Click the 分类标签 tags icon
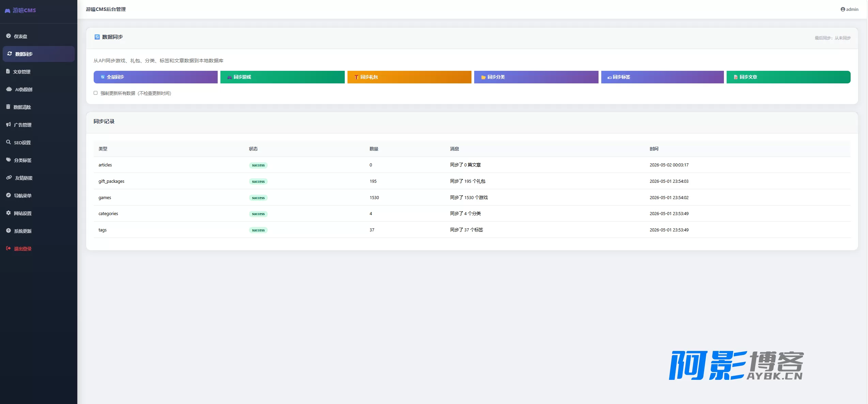Image resolution: width=868 pixels, height=404 pixels. [9, 160]
